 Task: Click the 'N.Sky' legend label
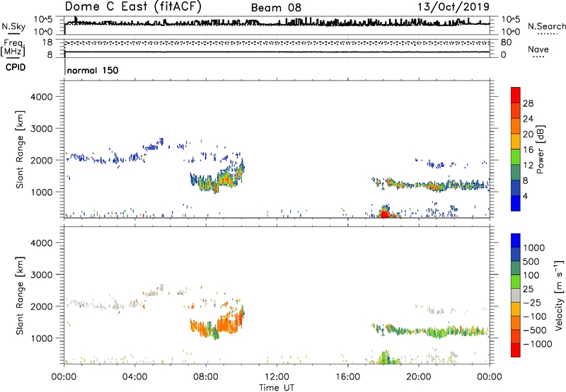pos(13,27)
